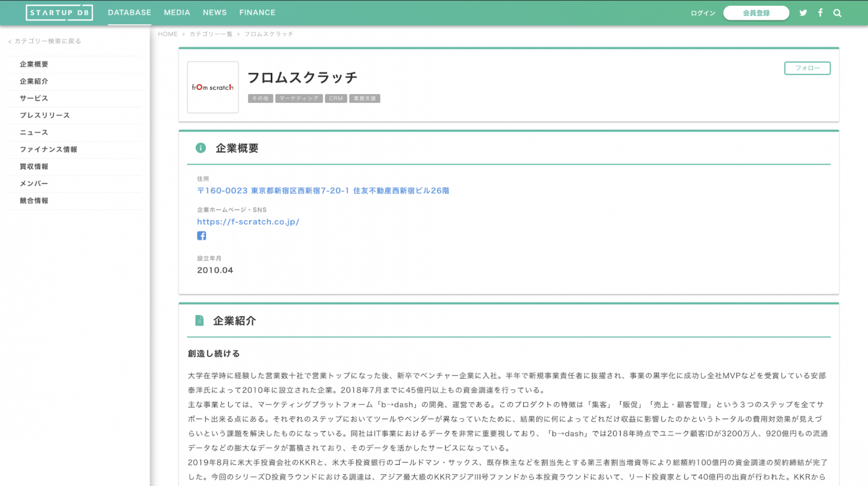Open the company's Facebook profile icon under SNS

[x=201, y=236]
